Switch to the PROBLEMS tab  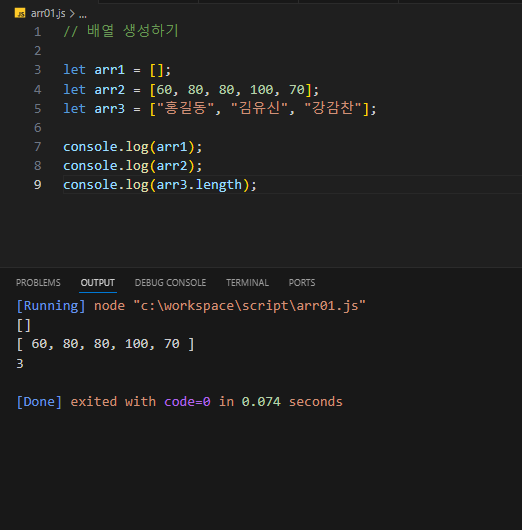pos(38,283)
